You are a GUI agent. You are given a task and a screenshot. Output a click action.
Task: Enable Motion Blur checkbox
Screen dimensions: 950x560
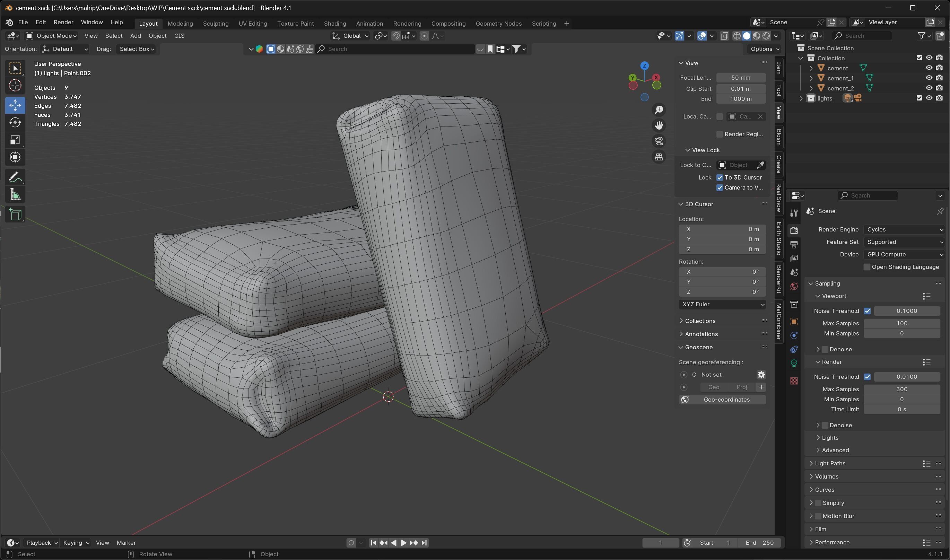pyautogui.click(x=818, y=516)
